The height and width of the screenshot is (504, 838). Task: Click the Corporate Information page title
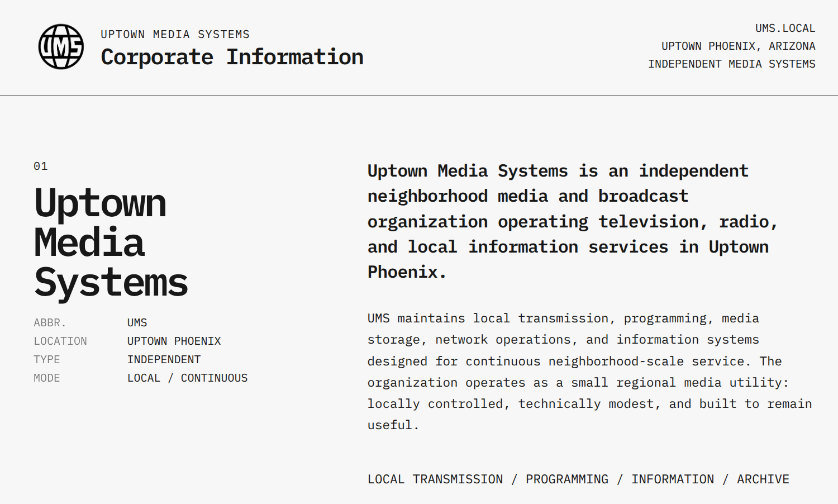[232, 57]
